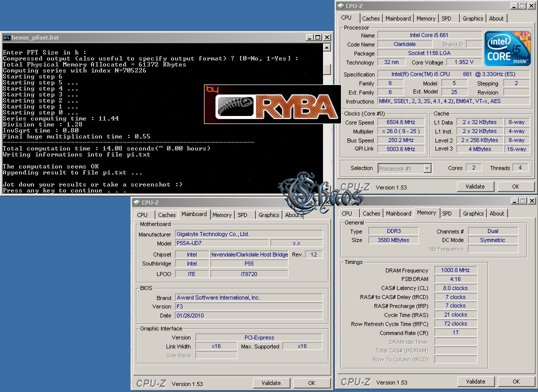Click the Code Name value Clarkdale
Screen dimensions: 538x392
(x=404, y=44)
